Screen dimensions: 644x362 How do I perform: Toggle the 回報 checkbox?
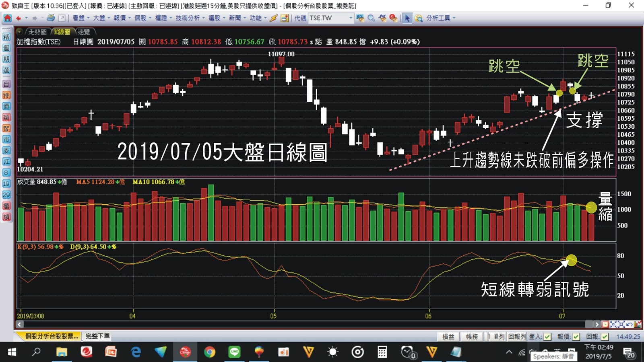click(x=605, y=337)
